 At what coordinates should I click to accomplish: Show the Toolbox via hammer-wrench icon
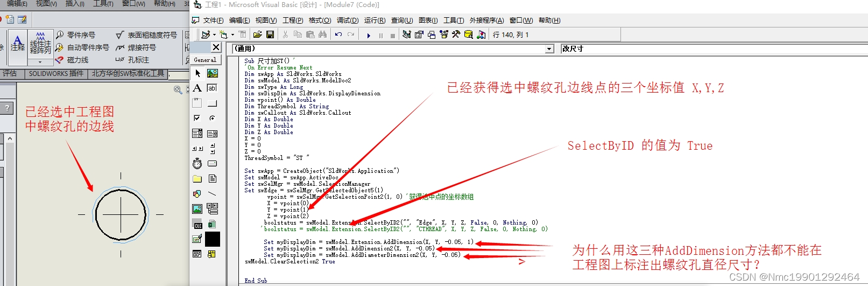(456, 34)
